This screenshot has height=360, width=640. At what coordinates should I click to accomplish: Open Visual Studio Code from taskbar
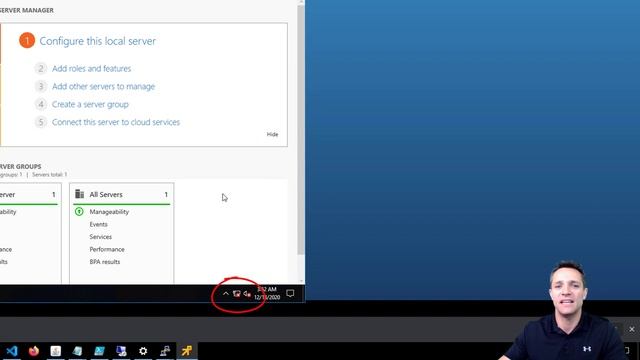pos(12,351)
